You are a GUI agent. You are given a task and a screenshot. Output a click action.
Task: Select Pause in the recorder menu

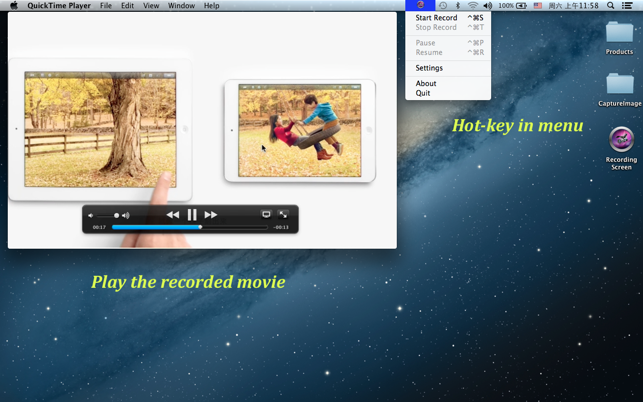tap(448, 43)
